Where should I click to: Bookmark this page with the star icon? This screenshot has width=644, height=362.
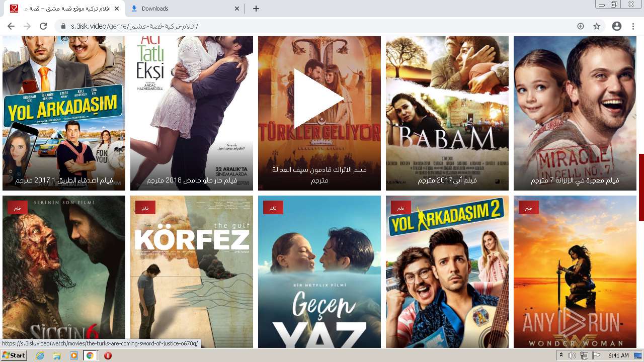(x=597, y=26)
